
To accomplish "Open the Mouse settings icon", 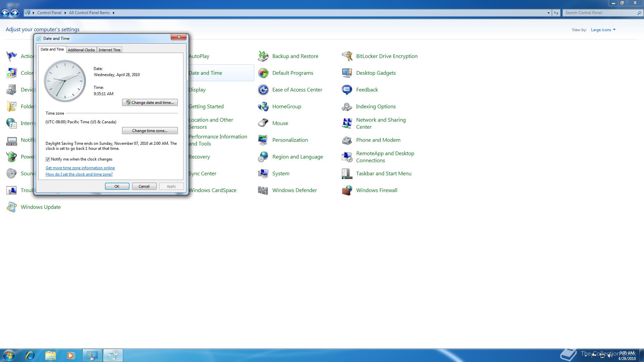I will tap(263, 123).
